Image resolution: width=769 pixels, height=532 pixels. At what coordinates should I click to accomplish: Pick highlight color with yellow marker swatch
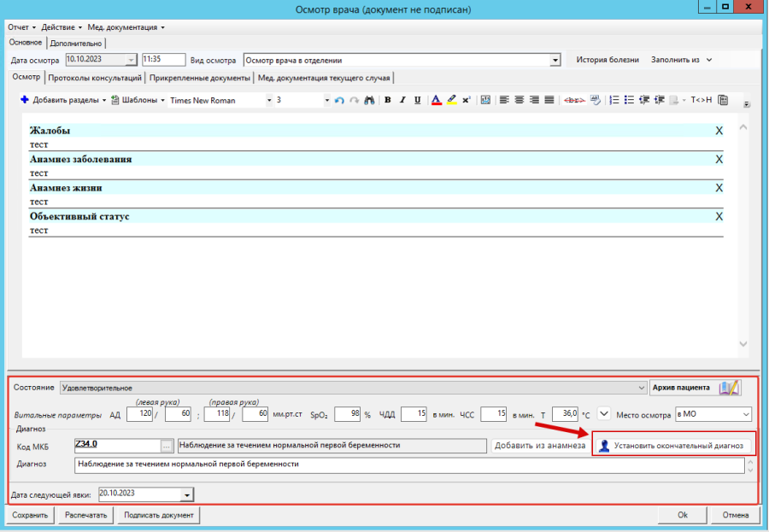[x=452, y=100]
